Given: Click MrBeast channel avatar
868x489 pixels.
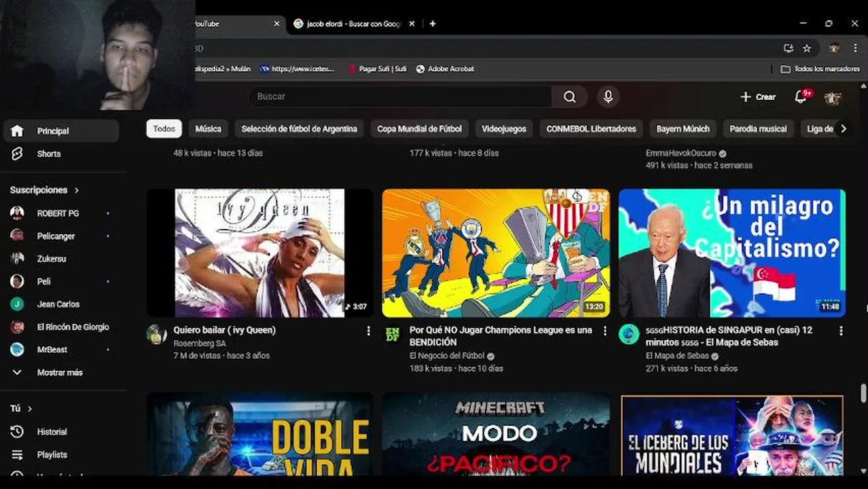Looking at the screenshot, I should (17, 350).
